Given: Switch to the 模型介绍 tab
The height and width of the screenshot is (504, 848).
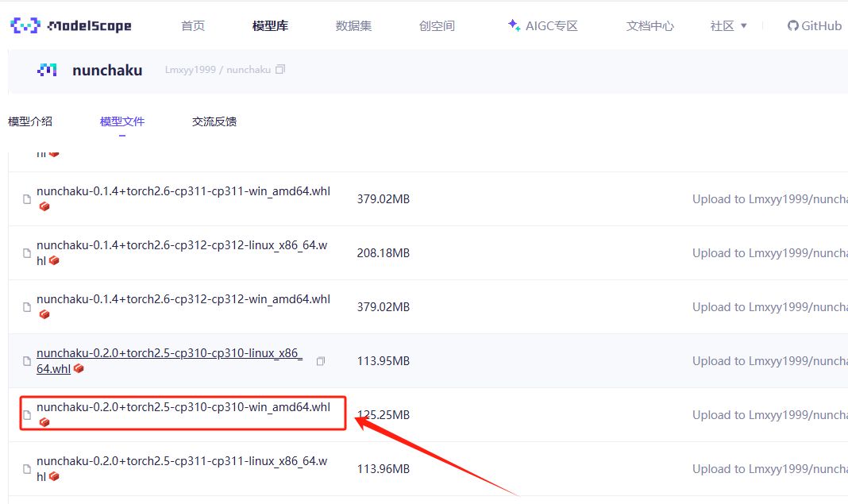Looking at the screenshot, I should [31, 121].
